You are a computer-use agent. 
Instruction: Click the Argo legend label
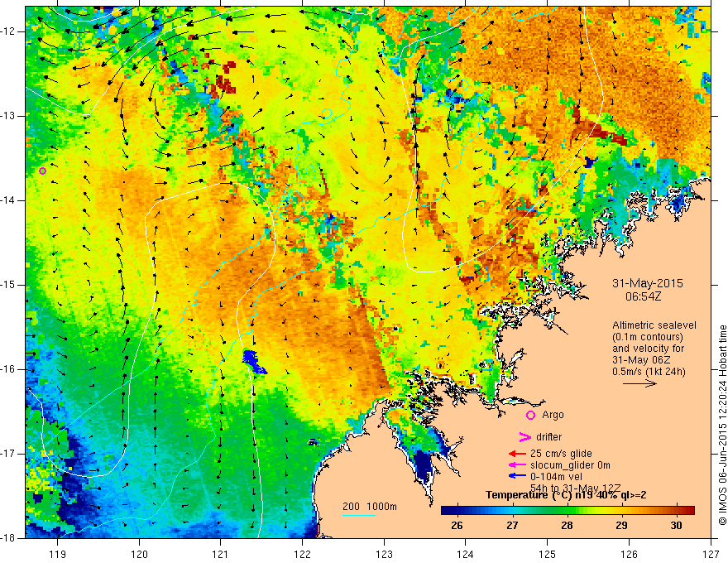(553, 415)
